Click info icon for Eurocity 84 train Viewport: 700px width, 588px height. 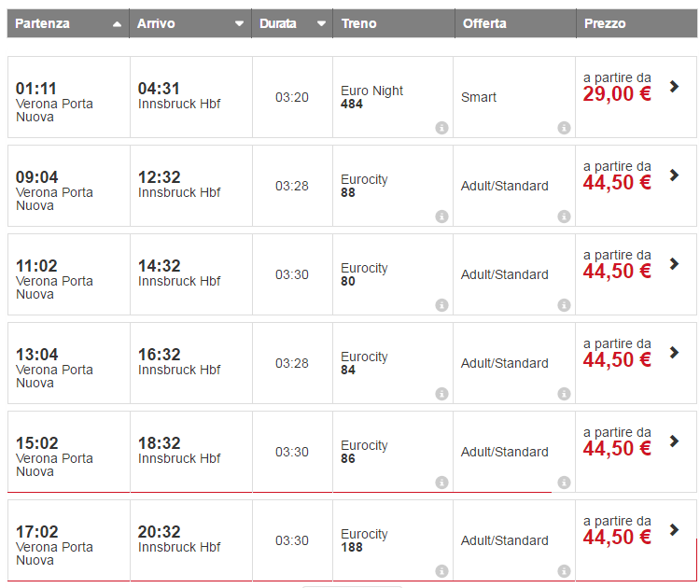pyautogui.click(x=441, y=394)
